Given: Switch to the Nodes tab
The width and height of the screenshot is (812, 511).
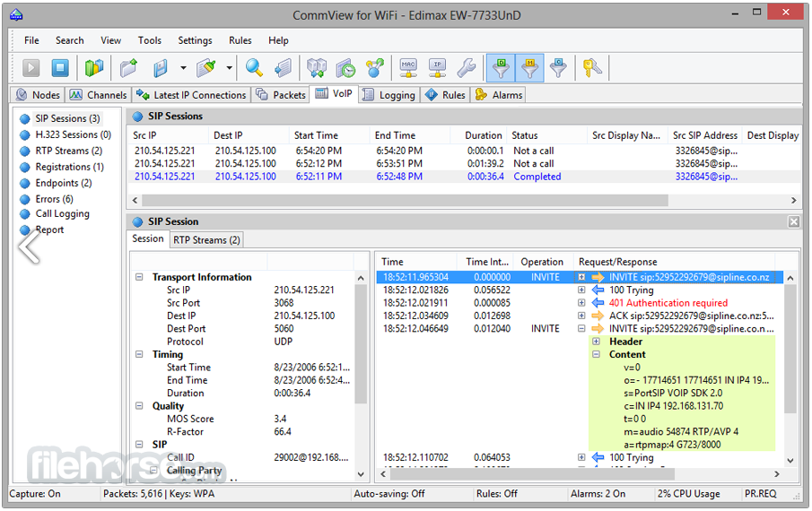Looking at the screenshot, I should pyautogui.click(x=38, y=95).
